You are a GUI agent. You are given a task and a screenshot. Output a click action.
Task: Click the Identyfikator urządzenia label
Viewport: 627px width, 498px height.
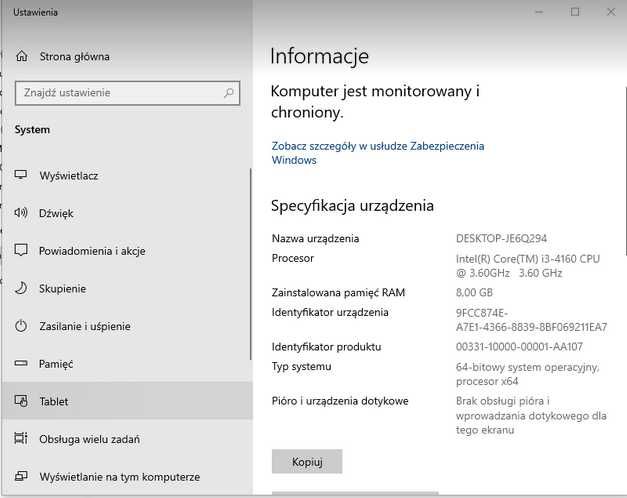pyautogui.click(x=330, y=312)
